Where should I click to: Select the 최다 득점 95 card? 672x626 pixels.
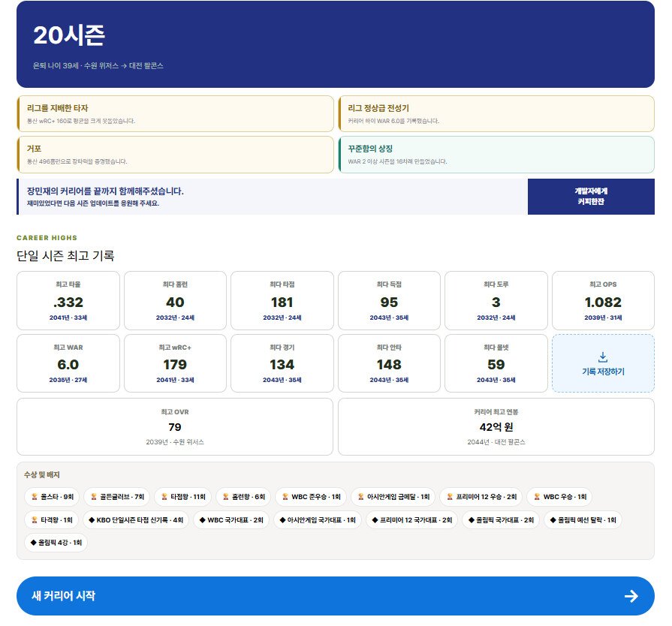tap(389, 300)
